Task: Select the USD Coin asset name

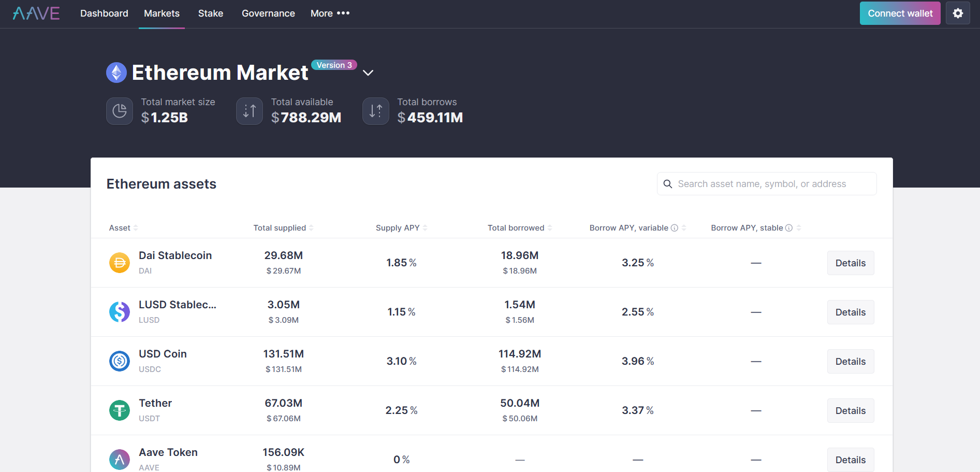Action: [x=163, y=354]
